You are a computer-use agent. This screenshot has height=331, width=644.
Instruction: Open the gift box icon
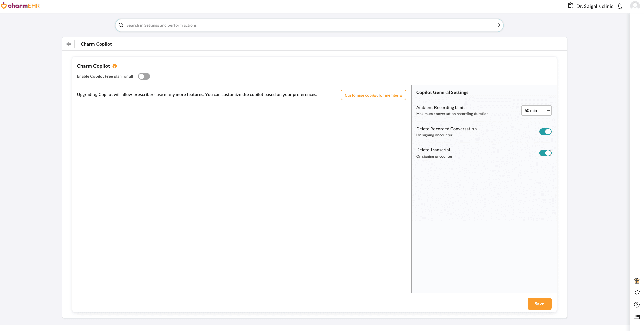[x=637, y=281]
